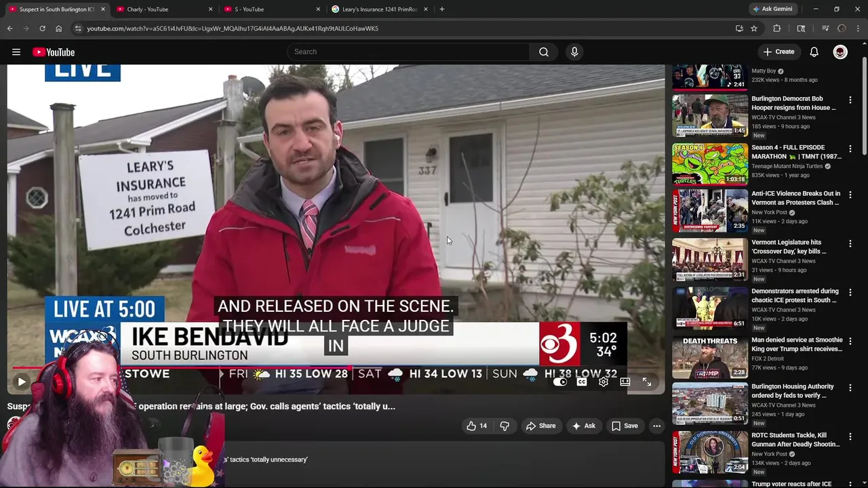Dislike the video with thumbs down
868x488 pixels.
(x=505, y=426)
